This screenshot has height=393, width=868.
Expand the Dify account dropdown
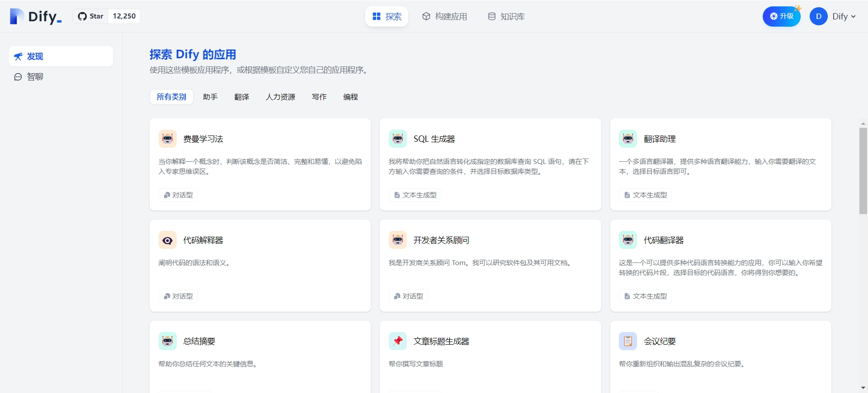pos(844,17)
